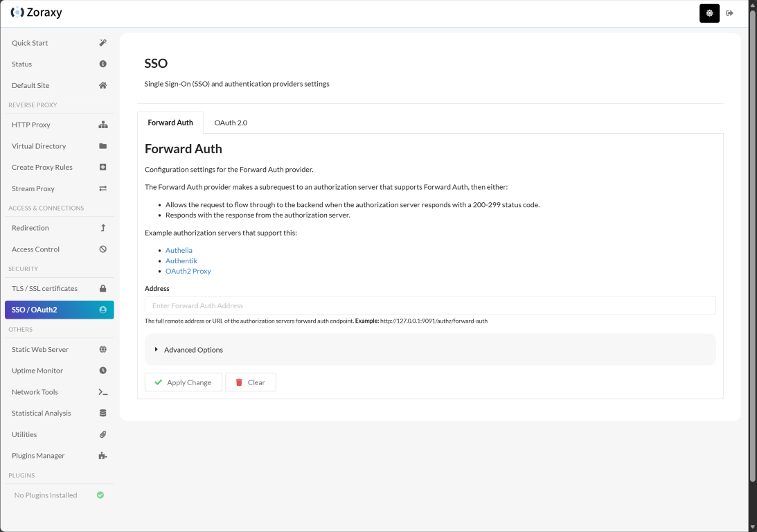Click the logout icon in header

point(730,13)
